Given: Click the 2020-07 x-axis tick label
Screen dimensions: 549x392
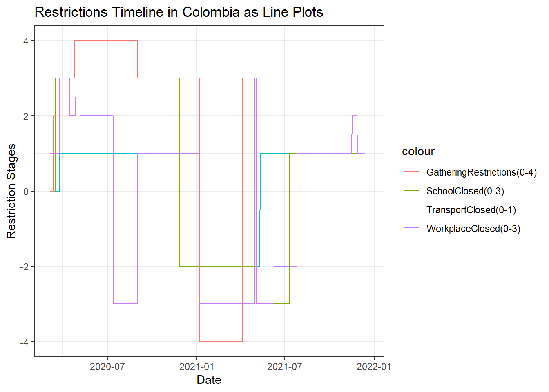Looking at the screenshot, I should point(107,367).
